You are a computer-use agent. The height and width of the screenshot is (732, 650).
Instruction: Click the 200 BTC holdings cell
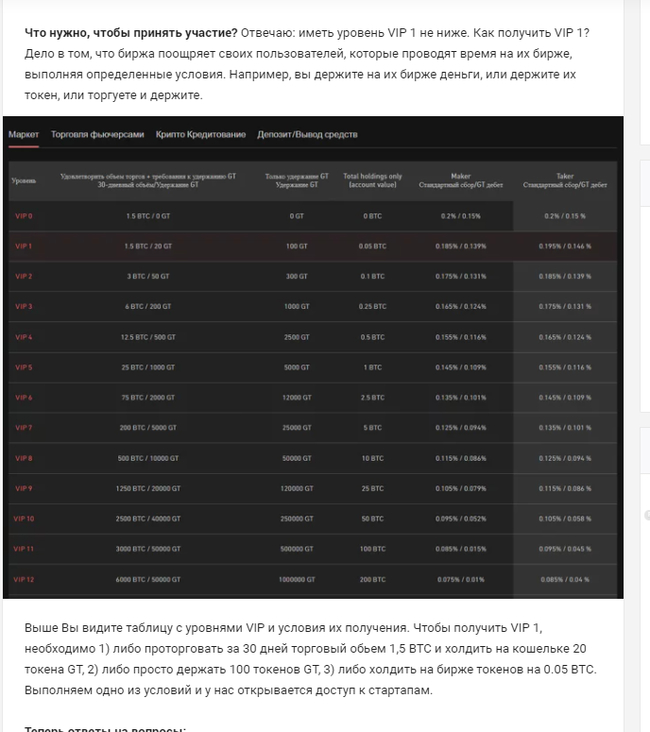372,580
